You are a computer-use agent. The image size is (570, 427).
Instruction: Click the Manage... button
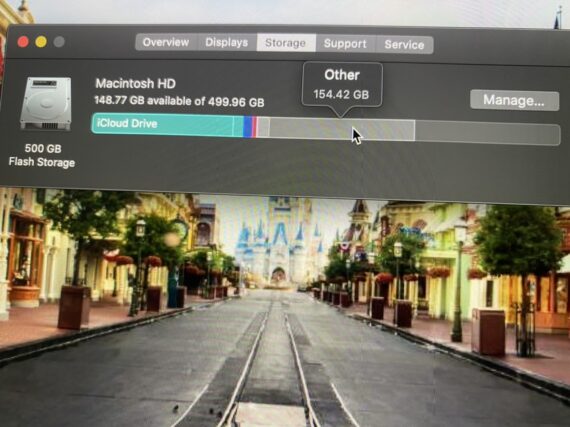click(514, 100)
